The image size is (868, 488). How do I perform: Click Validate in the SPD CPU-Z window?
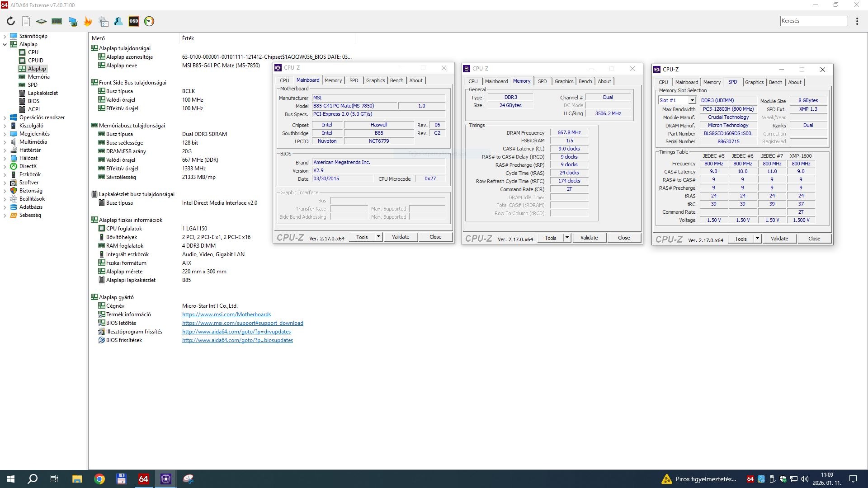click(779, 239)
